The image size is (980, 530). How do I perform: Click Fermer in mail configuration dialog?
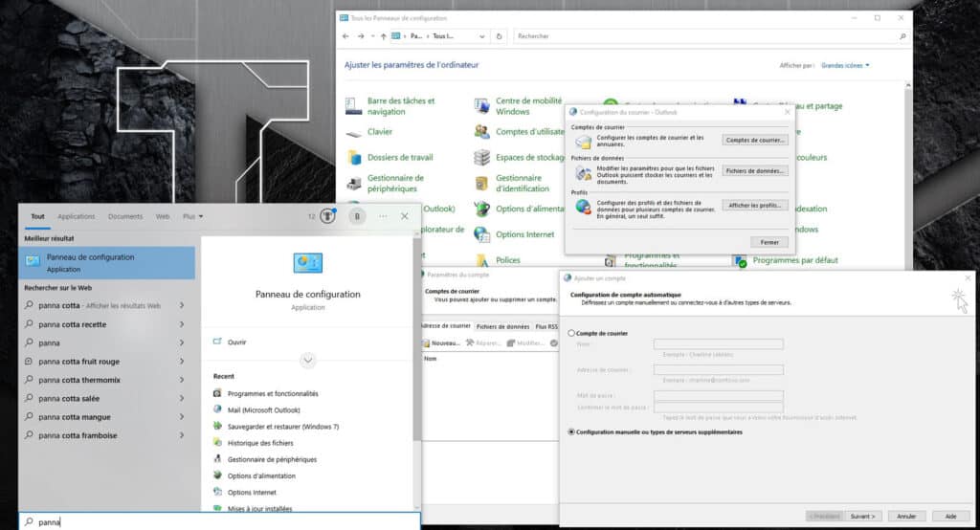[769, 242]
